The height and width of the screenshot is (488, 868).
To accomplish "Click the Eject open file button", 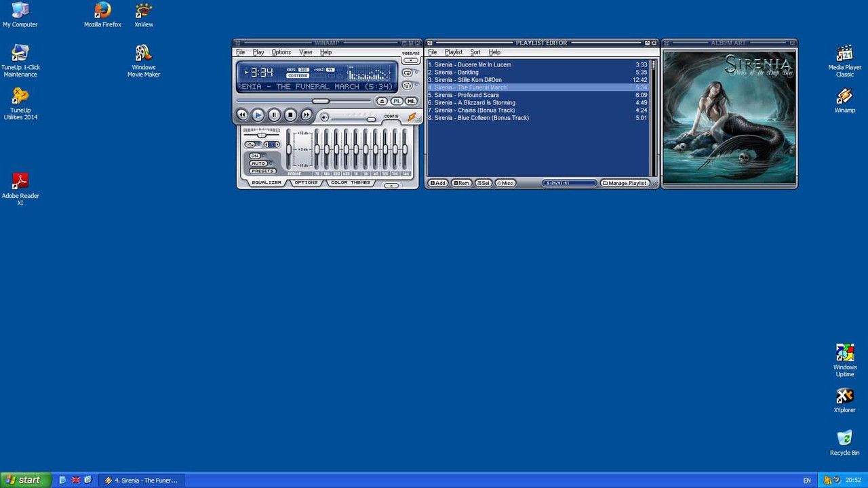I will (x=382, y=101).
